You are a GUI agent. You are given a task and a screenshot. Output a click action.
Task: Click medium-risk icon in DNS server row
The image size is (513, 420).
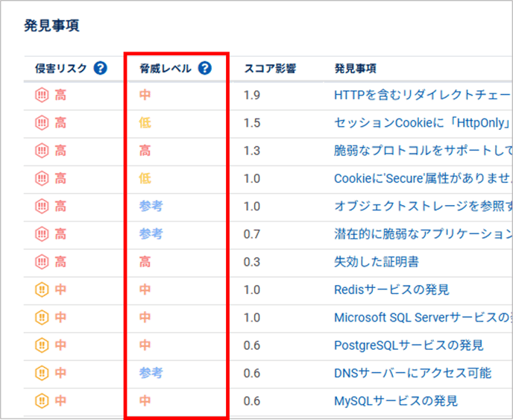(x=42, y=373)
